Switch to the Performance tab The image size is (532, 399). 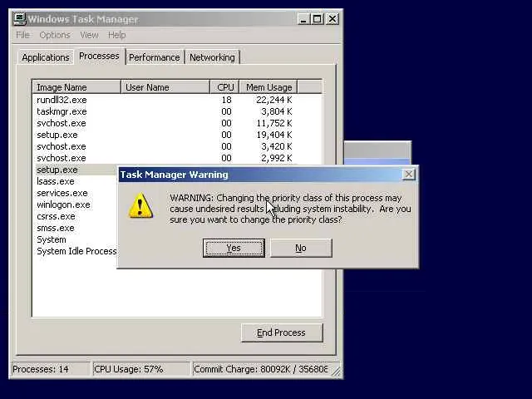pos(154,57)
